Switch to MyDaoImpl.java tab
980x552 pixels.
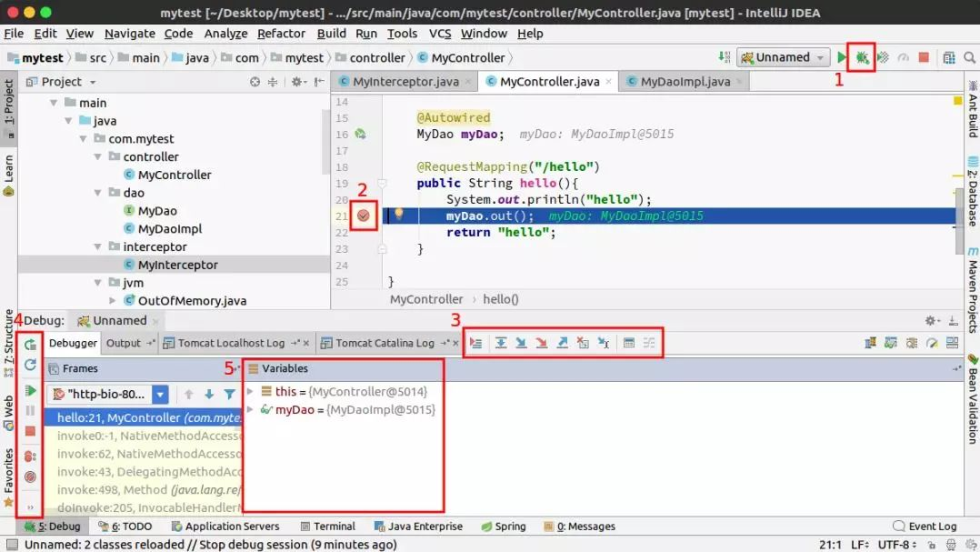[685, 81]
